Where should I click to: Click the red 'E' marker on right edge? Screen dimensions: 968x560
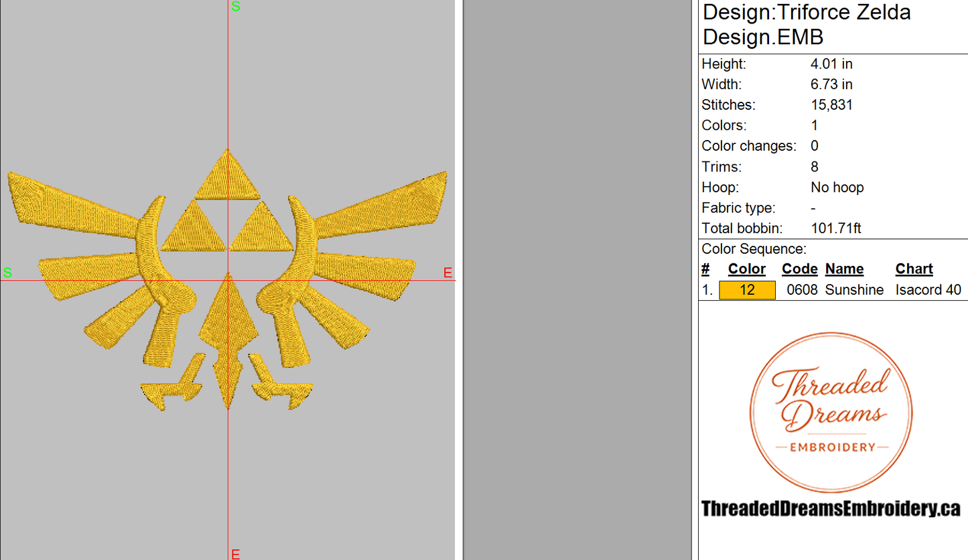[x=448, y=273]
